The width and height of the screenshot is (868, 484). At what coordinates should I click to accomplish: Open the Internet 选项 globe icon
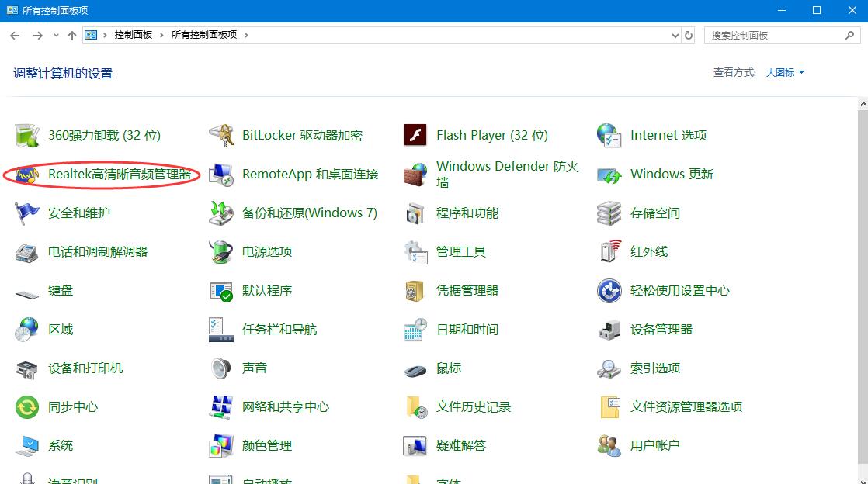coord(609,136)
